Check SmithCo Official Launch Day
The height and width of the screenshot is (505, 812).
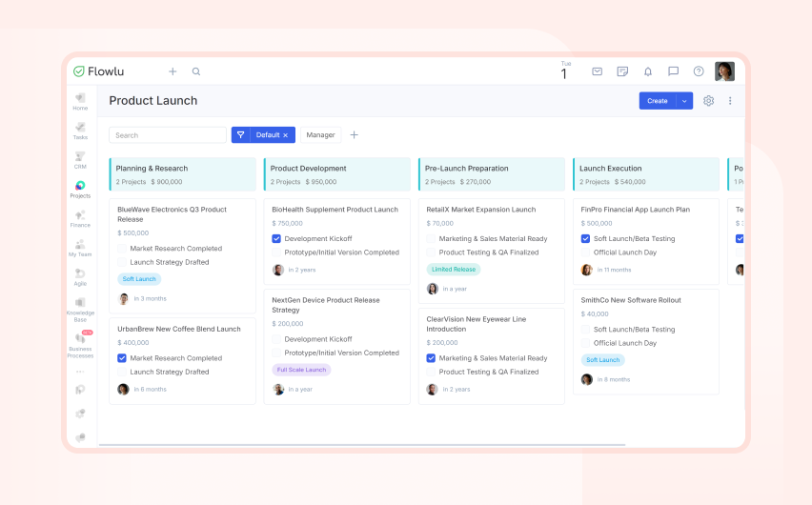(x=586, y=343)
